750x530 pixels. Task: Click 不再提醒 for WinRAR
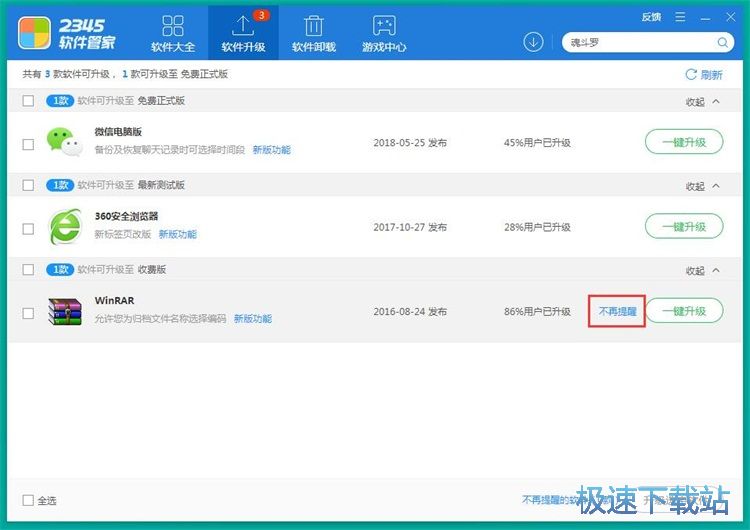pos(618,311)
